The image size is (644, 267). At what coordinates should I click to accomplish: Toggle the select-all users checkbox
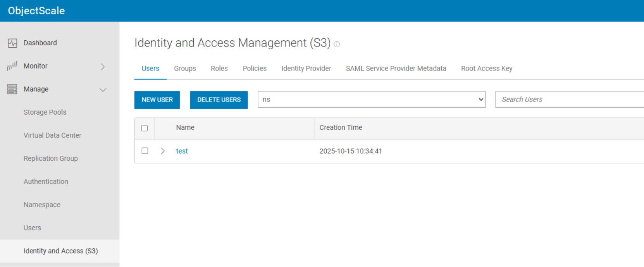pos(145,128)
